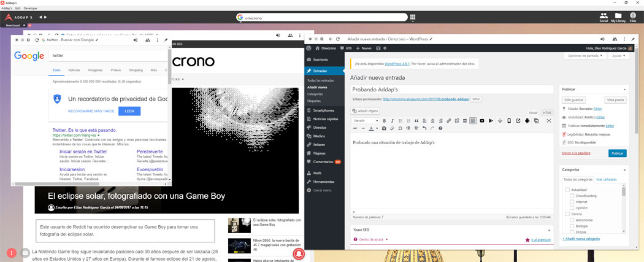Select Google Imágenes results tab
The width and height of the screenshot is (644, 262).
click(95, 70)
